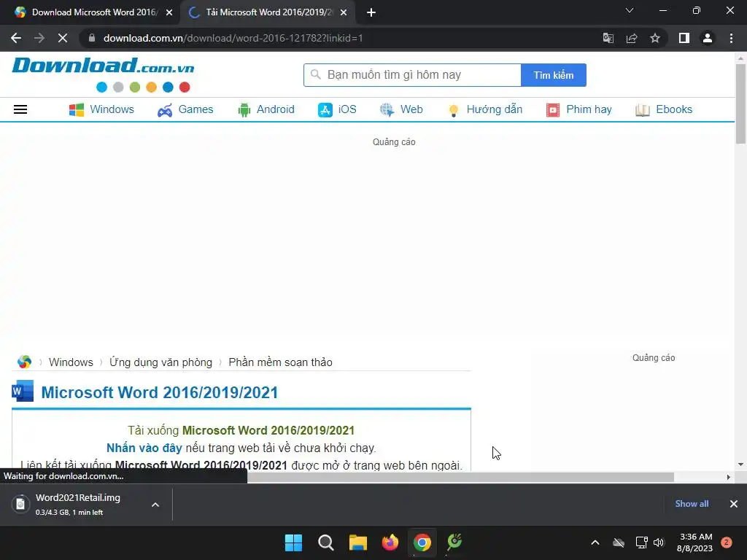Click 'Show all' downloads
The image size is (747, 560).
(x=692, y=504)
